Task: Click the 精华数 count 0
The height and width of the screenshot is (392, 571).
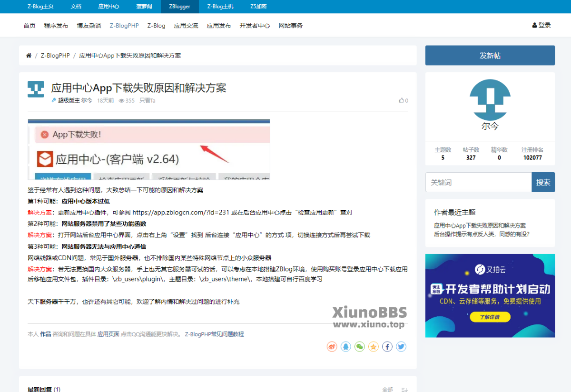Action: (x=499, y=157)
